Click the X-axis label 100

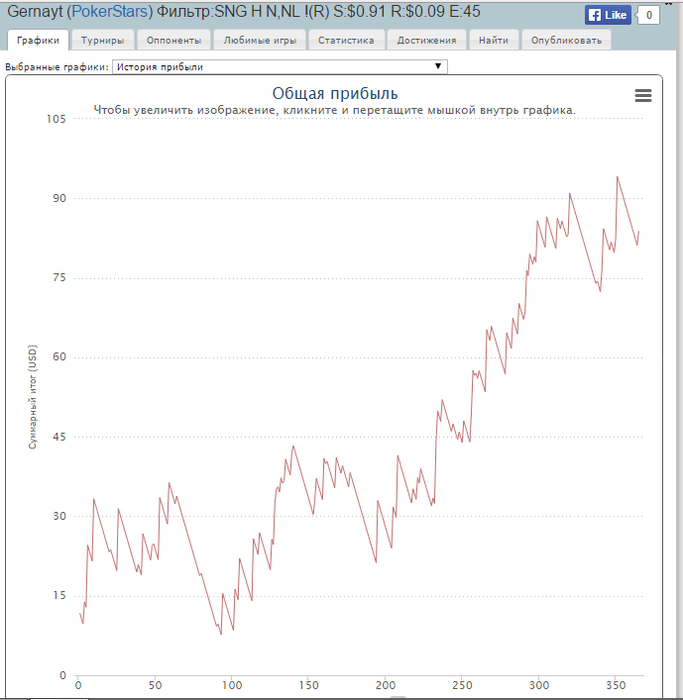click(232, 685)
